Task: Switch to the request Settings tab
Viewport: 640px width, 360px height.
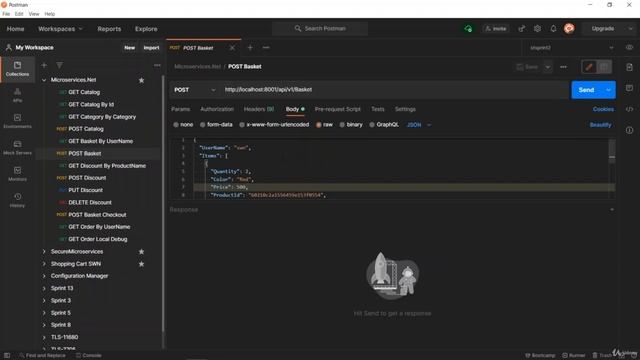Action: [405, 109]
